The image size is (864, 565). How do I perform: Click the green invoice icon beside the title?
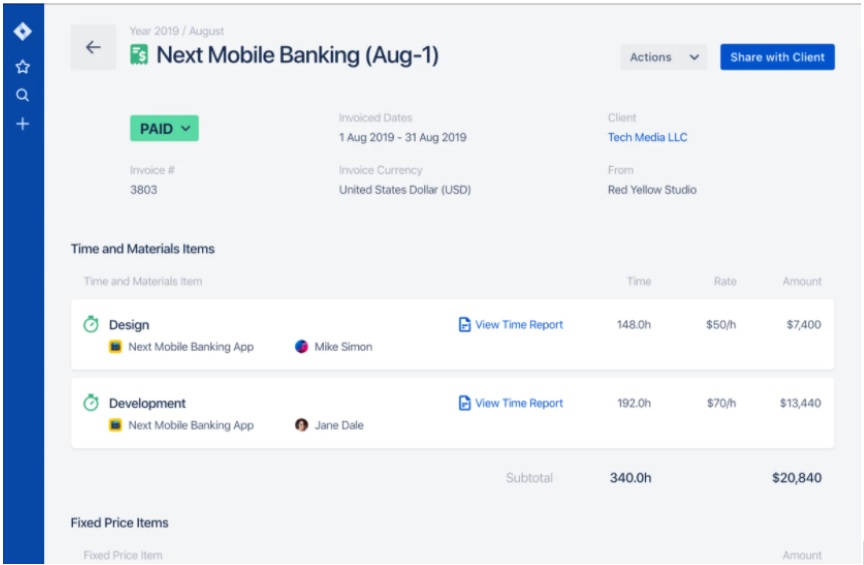click(x=139, y=55)
